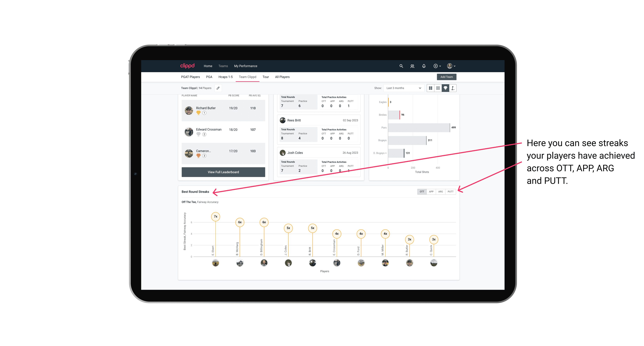Click the ARG streak filter icon

441,191
